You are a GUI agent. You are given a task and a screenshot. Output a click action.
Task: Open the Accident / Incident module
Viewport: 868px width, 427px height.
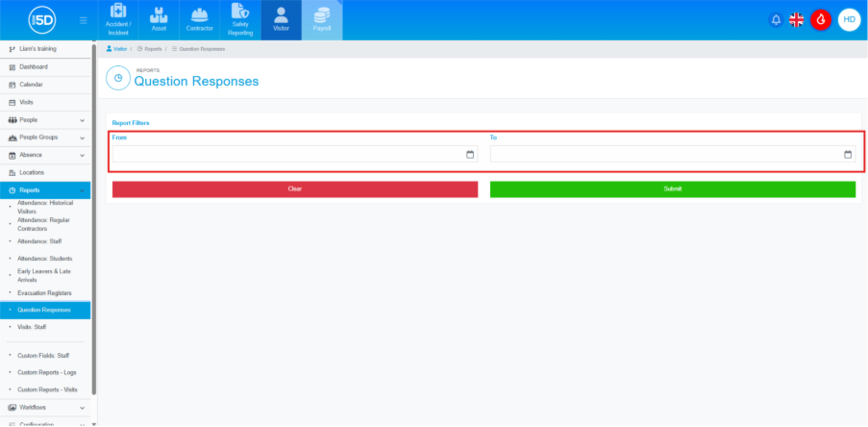[x=118, y=20]
